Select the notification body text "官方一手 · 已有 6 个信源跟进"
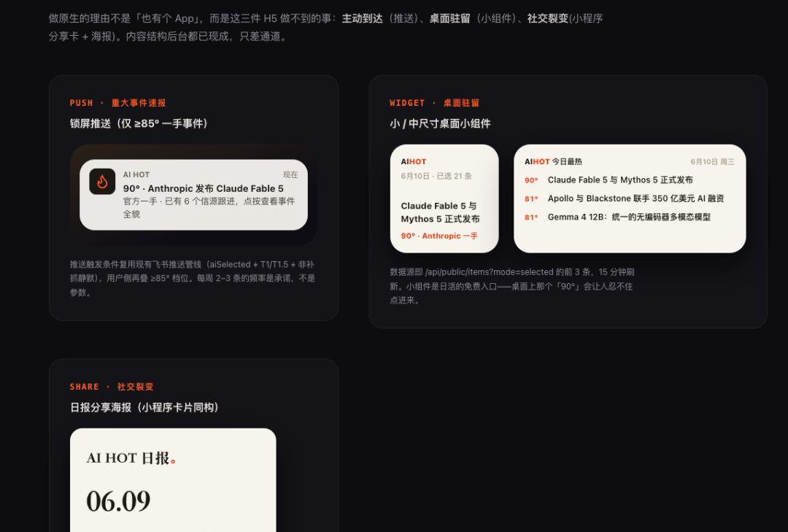Image resolution: width=788 pixels, height=532 pixels. coord(181,201)
